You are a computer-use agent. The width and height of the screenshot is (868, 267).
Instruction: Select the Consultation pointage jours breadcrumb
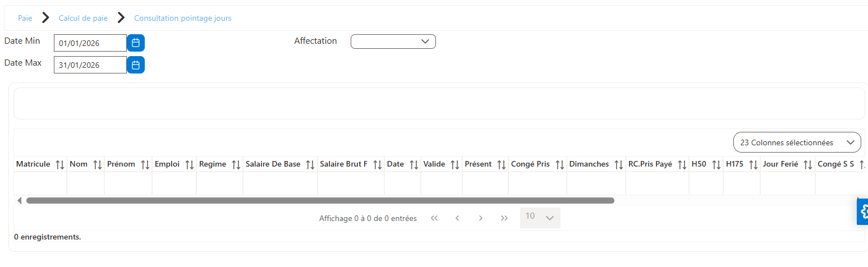[183, 18]
